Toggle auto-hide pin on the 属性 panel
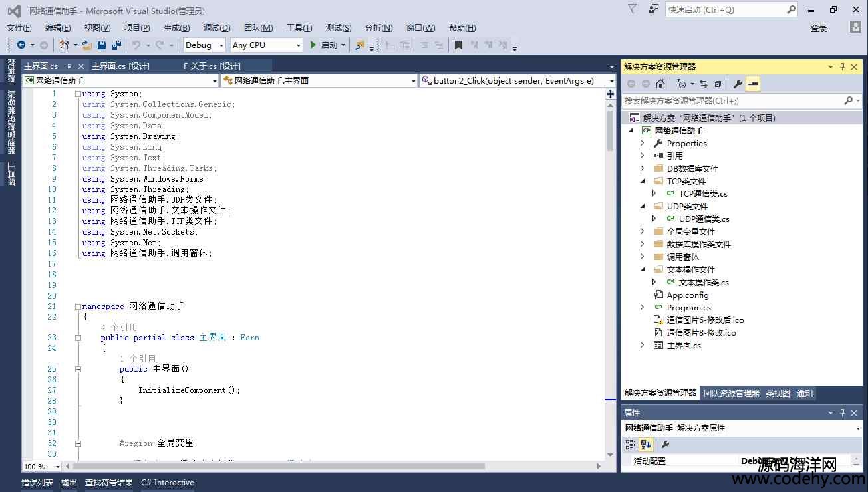 pos(842,413)
